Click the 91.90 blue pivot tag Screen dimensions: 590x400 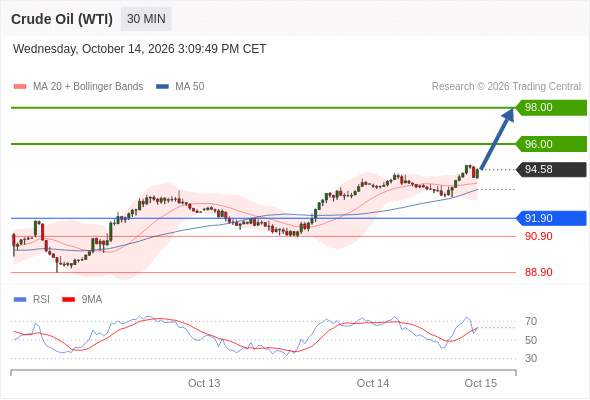pyautogui.click(x=551, y=218)
